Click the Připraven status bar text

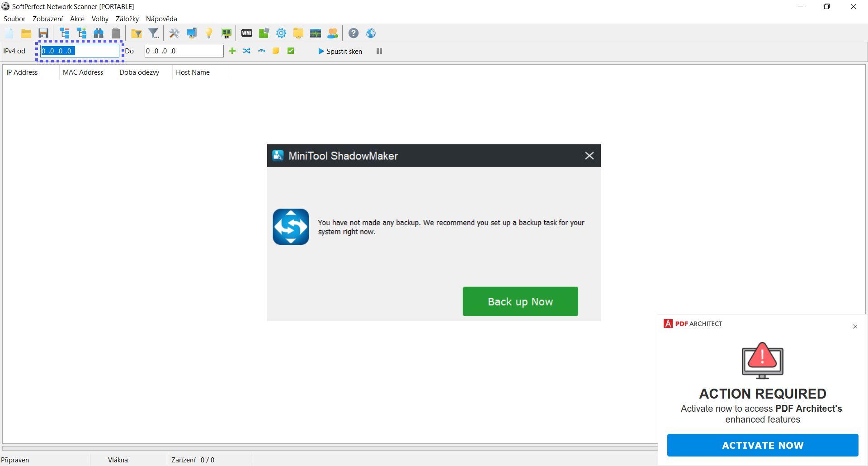pyautogui.click(x=15, y=460)
